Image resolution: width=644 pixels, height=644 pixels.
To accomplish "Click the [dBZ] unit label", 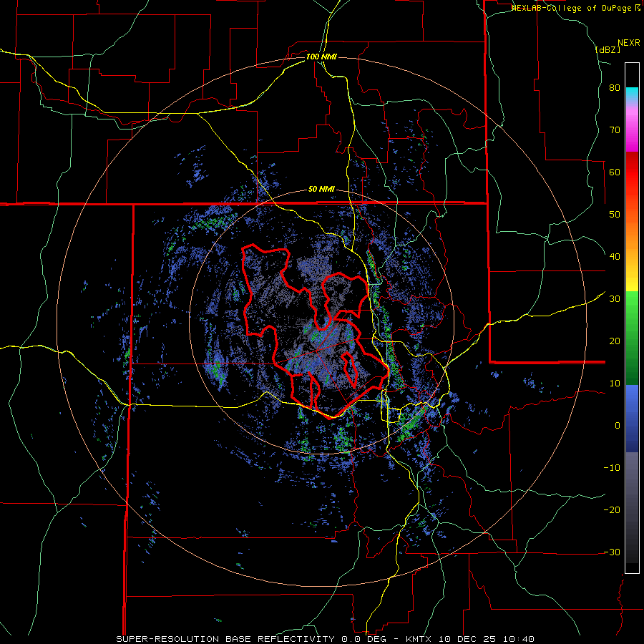I will (608, 49).
